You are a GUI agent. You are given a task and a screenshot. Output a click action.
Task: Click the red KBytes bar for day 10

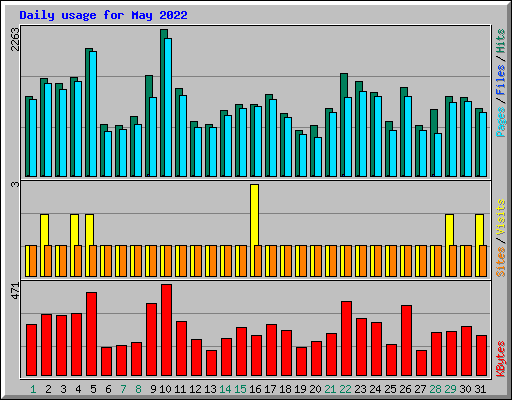pos(166,330)
